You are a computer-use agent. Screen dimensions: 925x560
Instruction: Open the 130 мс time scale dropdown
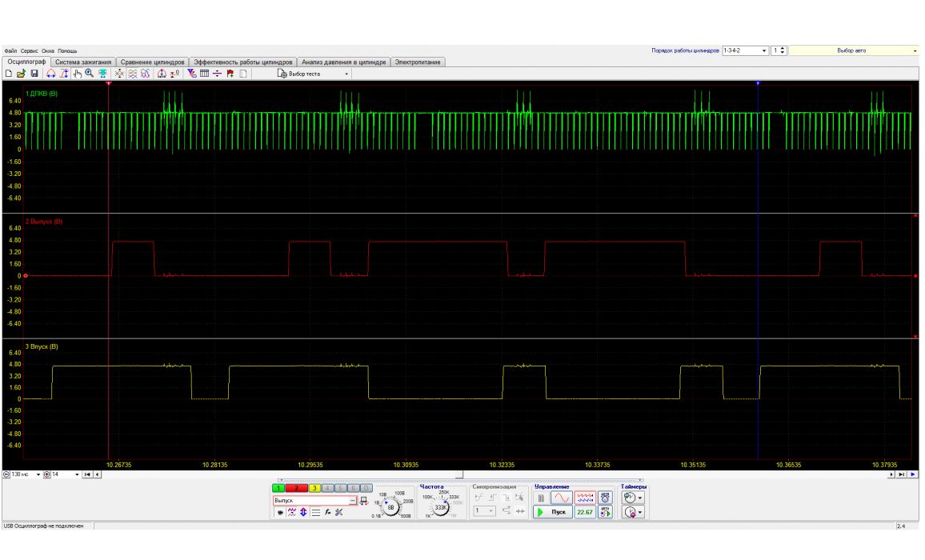(x=38, y=474)
